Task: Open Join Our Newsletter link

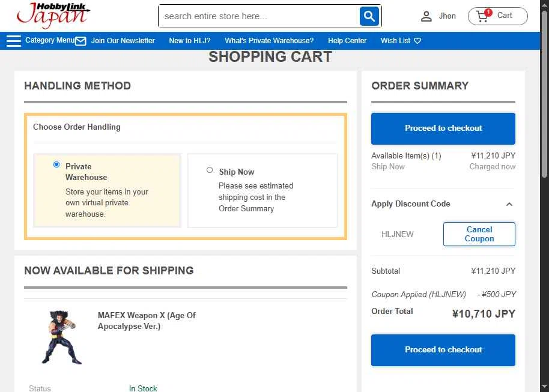Action: click(x=123, y=41)
